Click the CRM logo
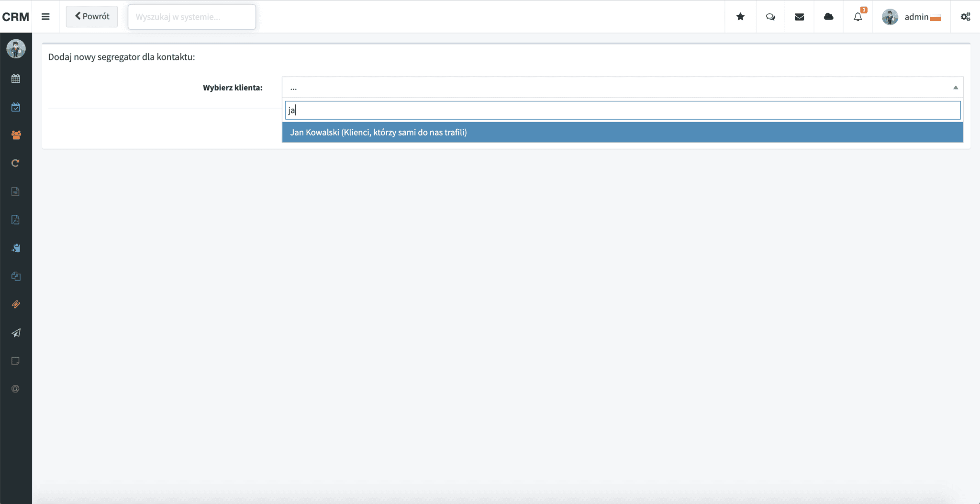 click(x=16, y=17)
